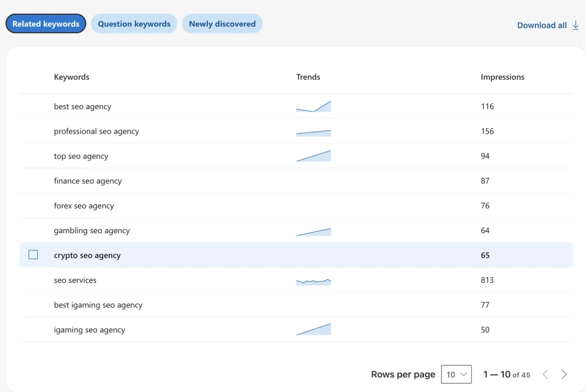Open the Rows per page dropdown
The image size is (585, 392).
[x=456, y=374]
